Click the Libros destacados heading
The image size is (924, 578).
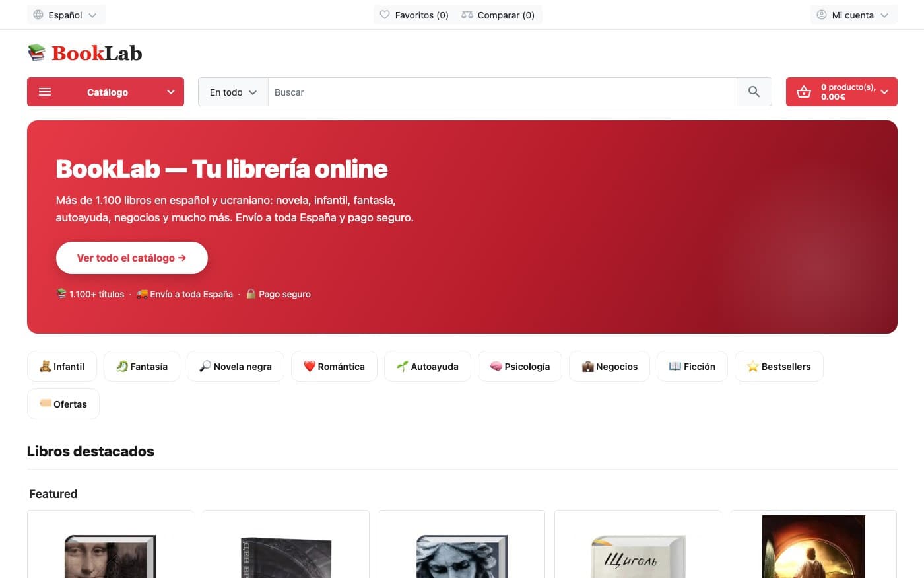tap(90, 451)
